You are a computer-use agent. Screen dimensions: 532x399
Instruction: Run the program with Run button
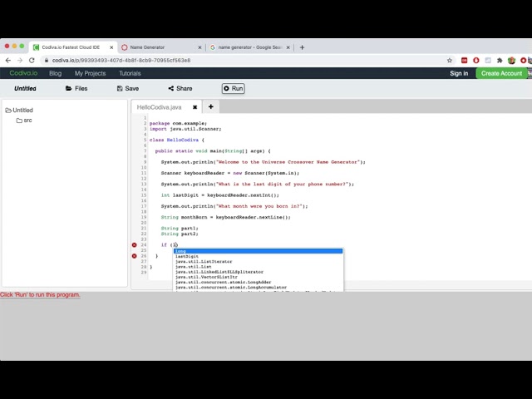[x=233, y=89]
